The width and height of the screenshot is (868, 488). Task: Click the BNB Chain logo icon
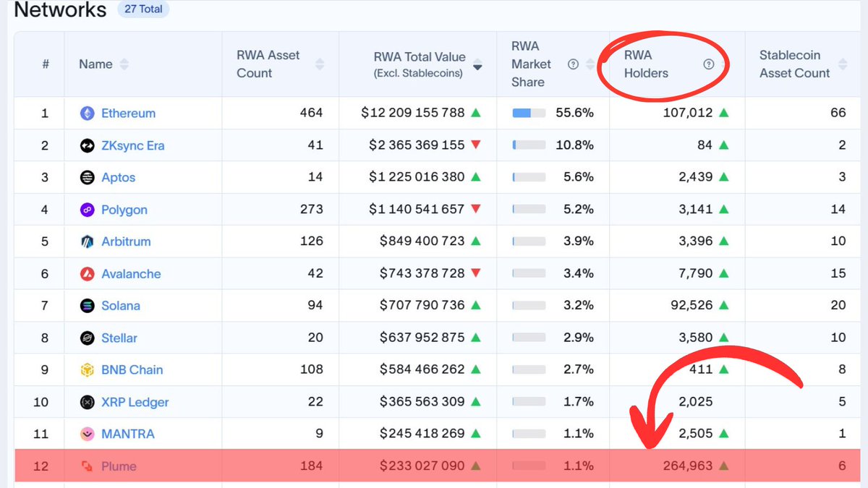88,370
